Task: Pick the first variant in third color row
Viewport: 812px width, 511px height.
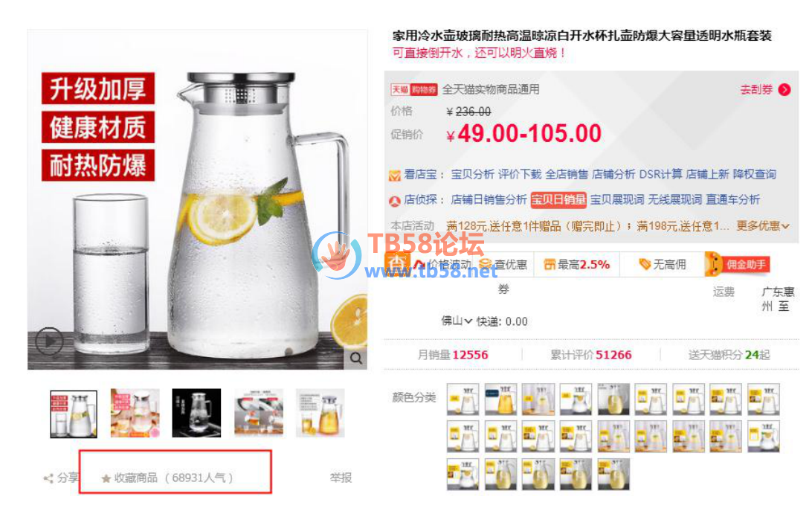Action: coord(463,474)
